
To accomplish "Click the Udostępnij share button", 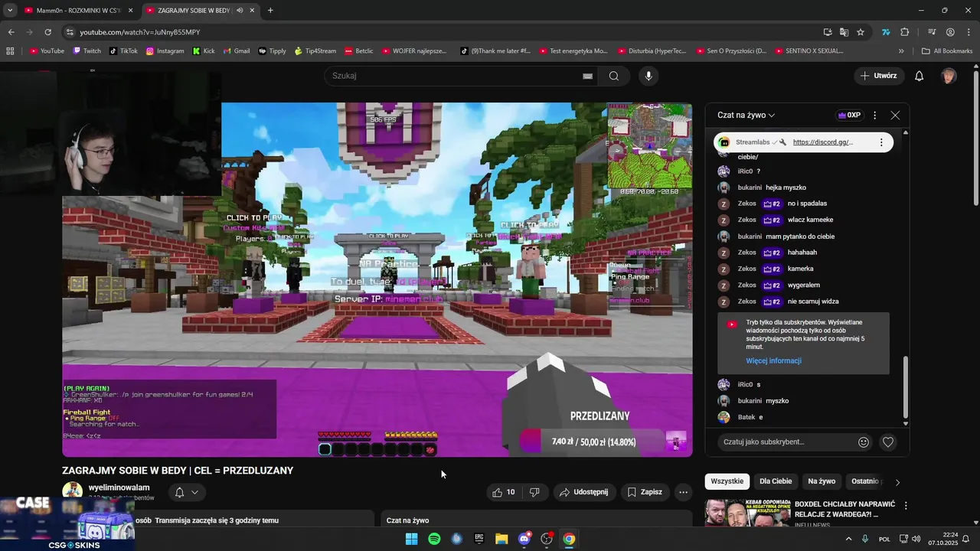I will click(x=583, y=492).
